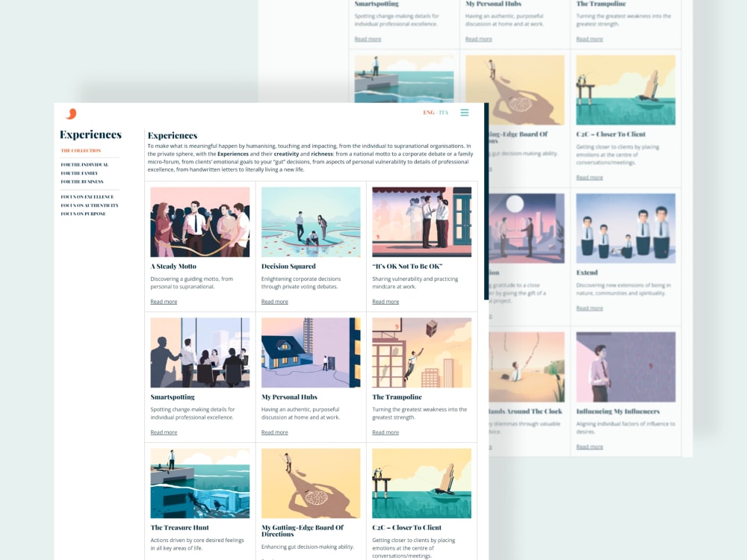The height and width of the screenshot is (560, 747).
Task: Open Read more under Influencing My Influencers
Action: tap(590, 447)
